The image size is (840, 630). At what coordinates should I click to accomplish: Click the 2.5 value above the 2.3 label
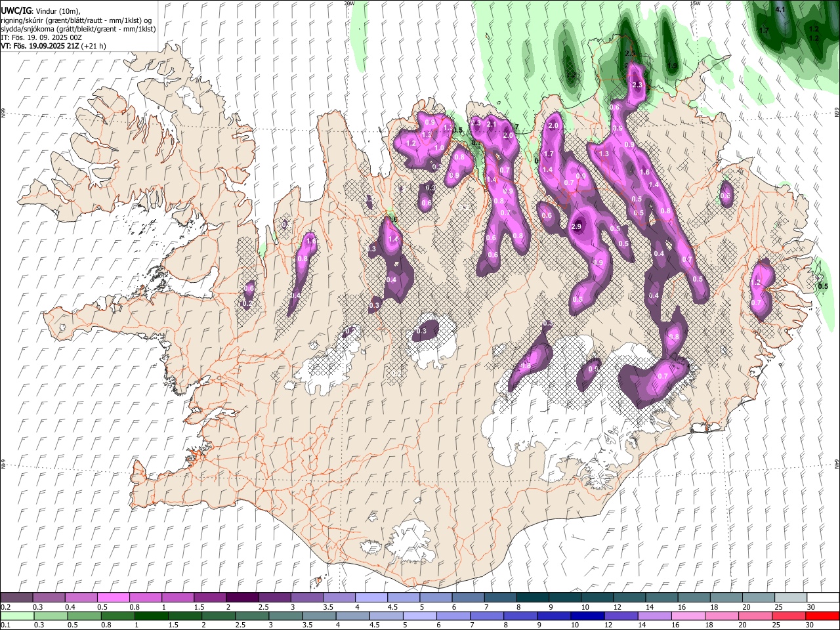pos(631,53)
